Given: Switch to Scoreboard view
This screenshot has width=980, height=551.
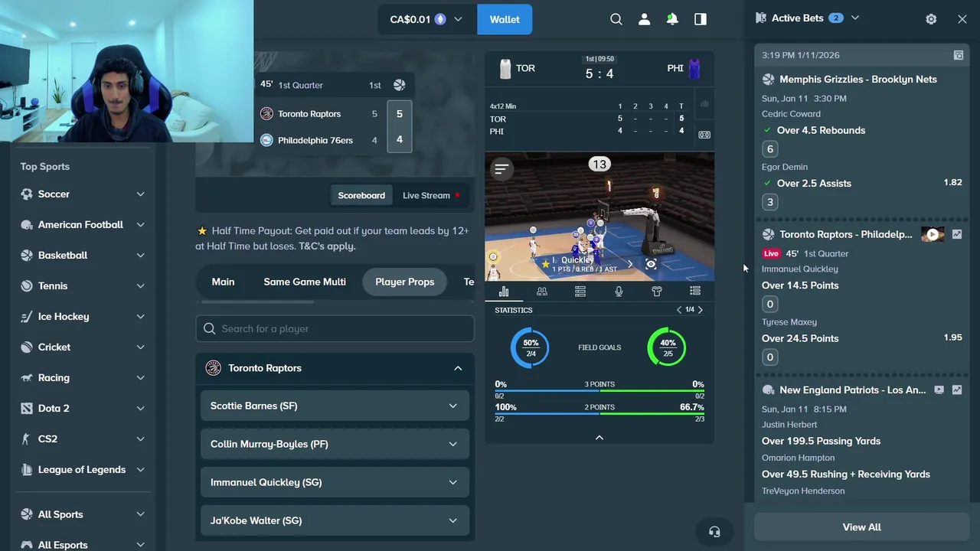Looking at the screenshot, I should (361, 195).
